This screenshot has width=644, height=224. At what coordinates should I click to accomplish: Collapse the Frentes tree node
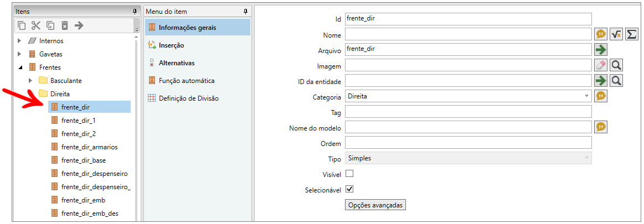(x=19, y=67)
